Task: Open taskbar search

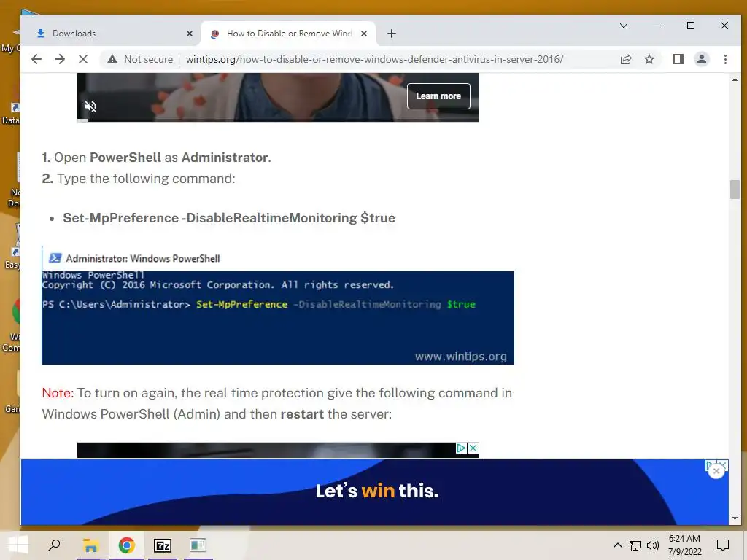Action: 54,545
